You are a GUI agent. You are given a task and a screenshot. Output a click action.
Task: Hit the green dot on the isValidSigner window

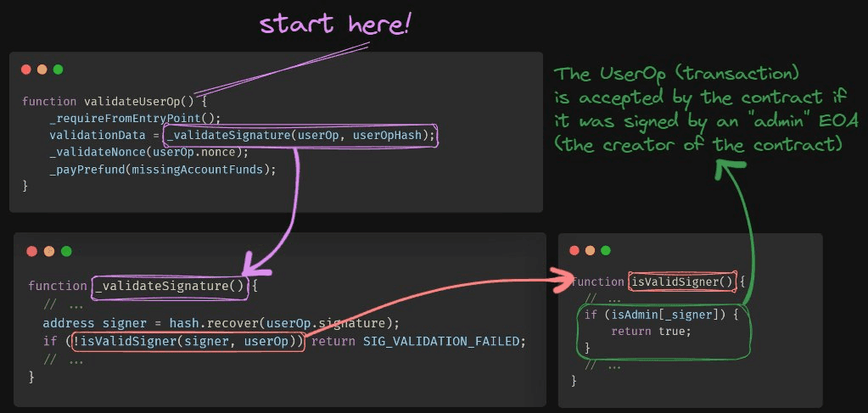[606, 250]
